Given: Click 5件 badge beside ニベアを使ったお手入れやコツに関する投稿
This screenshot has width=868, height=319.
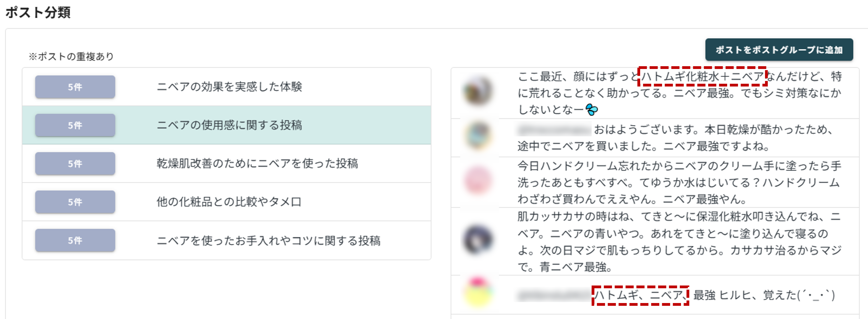Looking at the screenshot, I should 75,240.
